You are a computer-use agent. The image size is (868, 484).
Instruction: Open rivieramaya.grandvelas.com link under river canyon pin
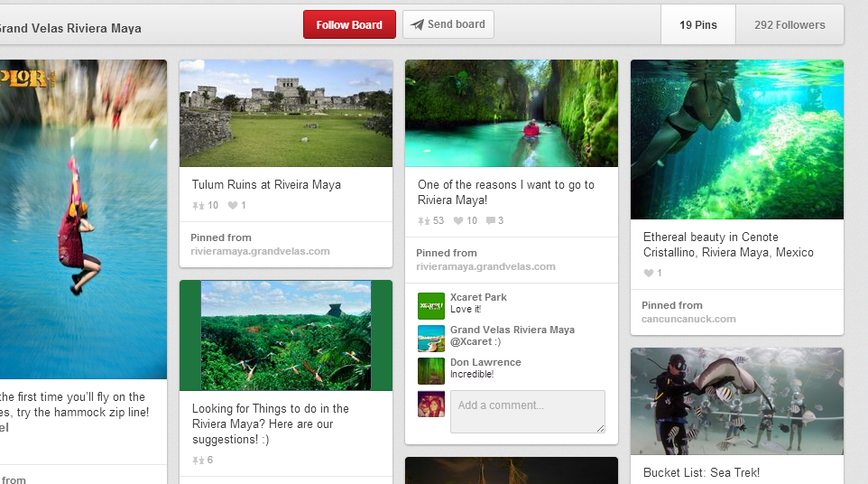click(485, 267)
